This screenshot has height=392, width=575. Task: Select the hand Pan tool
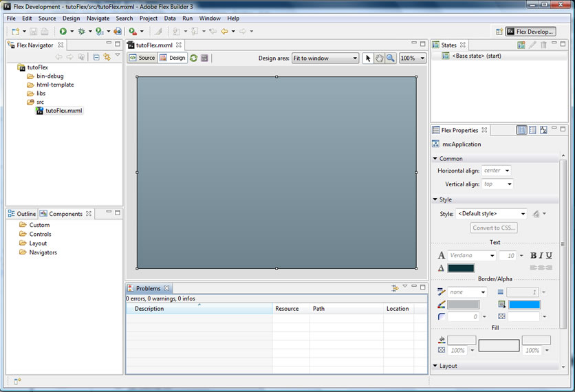(x=379, y=58)
